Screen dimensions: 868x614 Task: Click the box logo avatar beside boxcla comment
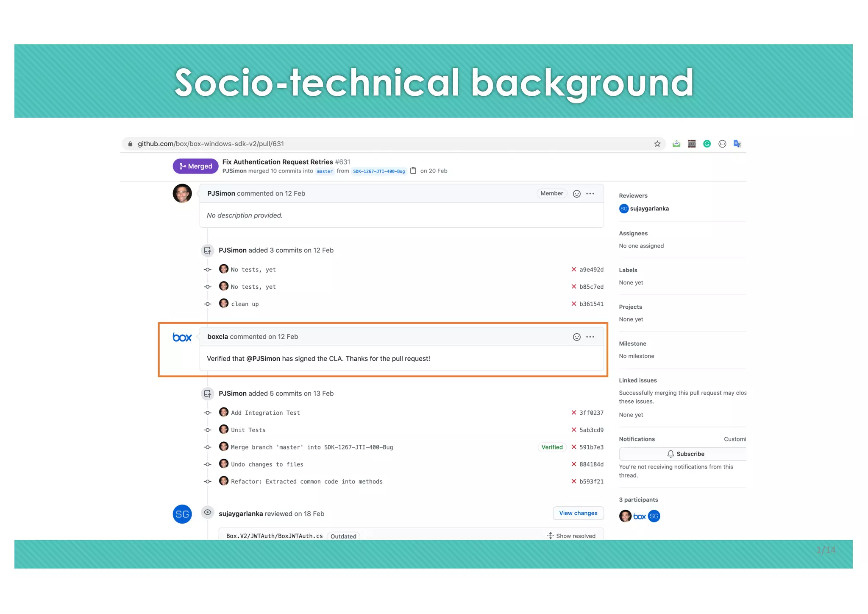(x=182, y=337)
